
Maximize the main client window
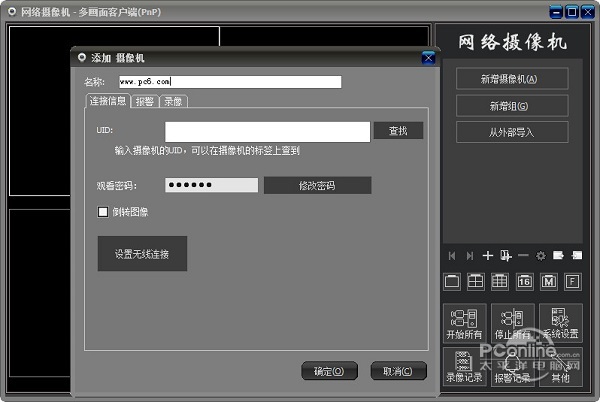click(572, 12)
